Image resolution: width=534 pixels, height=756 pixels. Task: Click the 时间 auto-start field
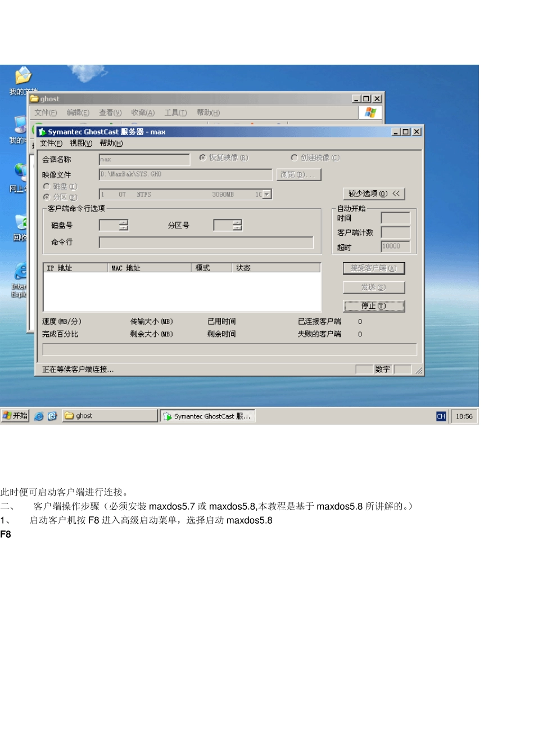click(396, 218)
